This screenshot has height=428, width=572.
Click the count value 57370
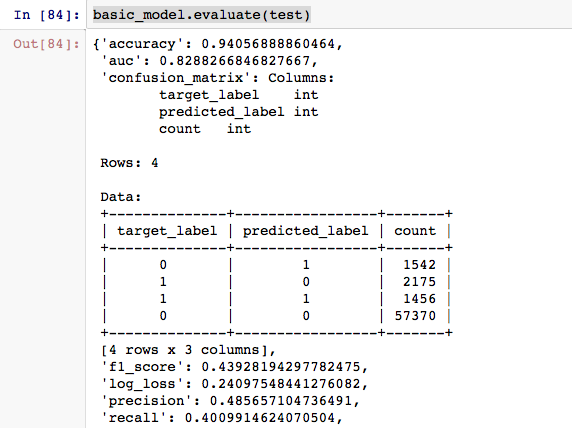pos(415,316)
